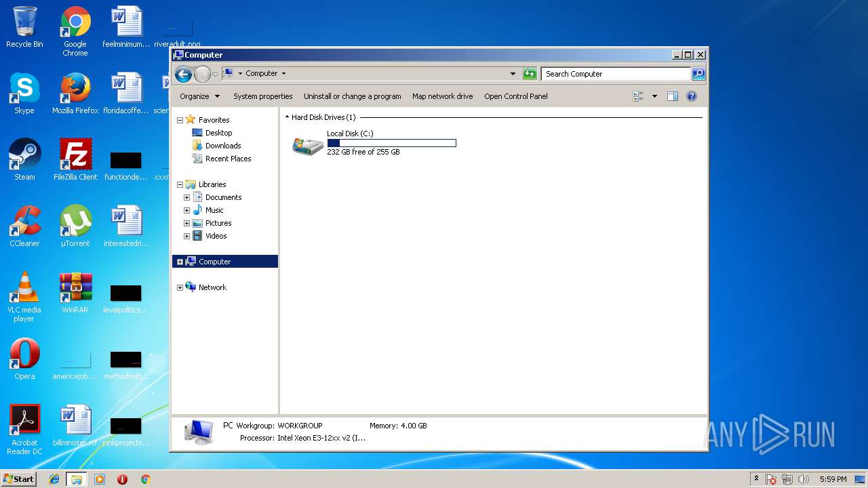The height and width of the screenshot is (488, 868).
Task: Select Downloads under Favorites
Action: [x=216, y=146]
